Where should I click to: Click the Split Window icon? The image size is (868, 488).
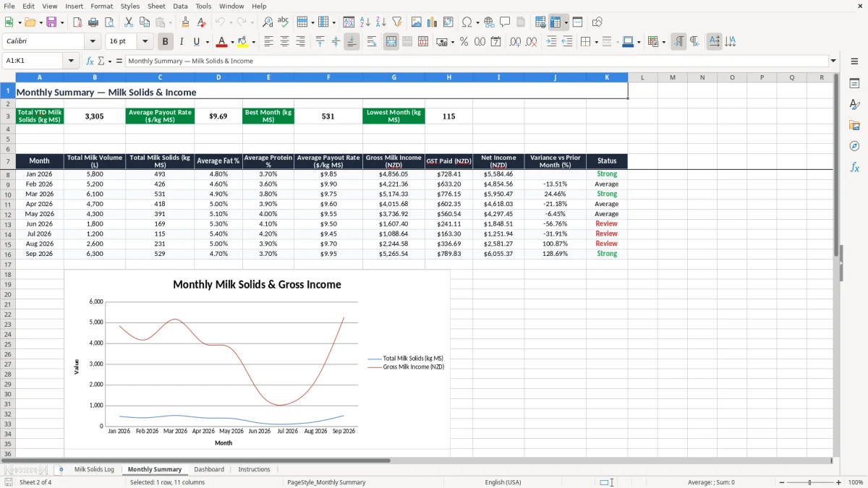(578, 22)
